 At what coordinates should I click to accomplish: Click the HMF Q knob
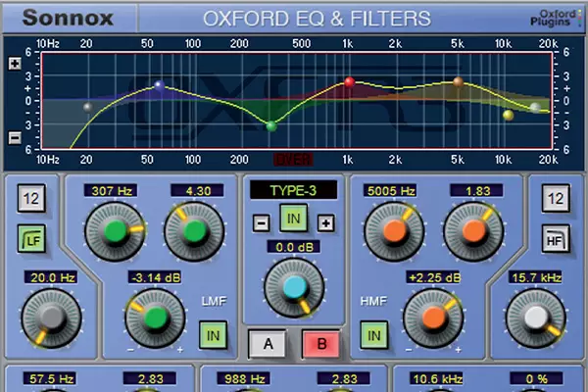(x=473, y=231)
